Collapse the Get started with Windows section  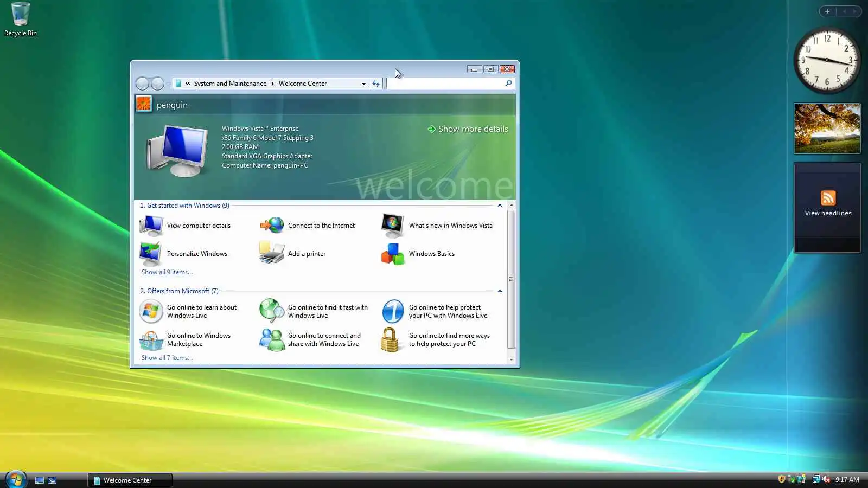pyautogui.click(x=500, y=206)
